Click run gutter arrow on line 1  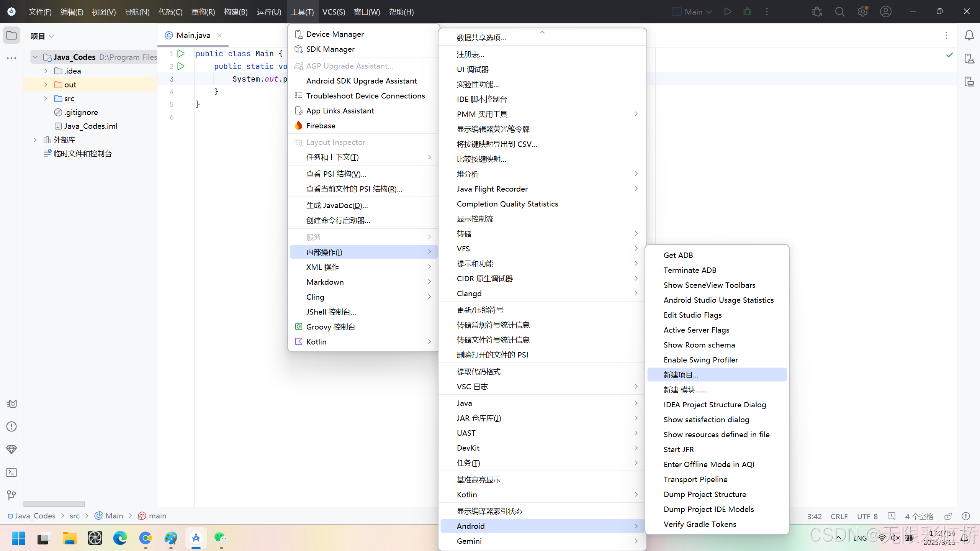(181, 53)
